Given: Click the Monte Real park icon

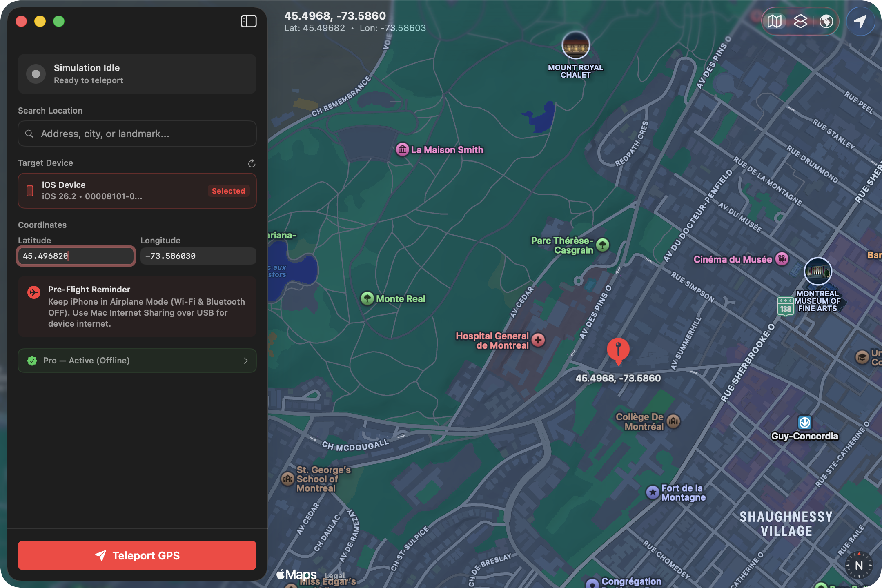Looking at the screenshot, I should pyautogui.click(x=367, y=298).
